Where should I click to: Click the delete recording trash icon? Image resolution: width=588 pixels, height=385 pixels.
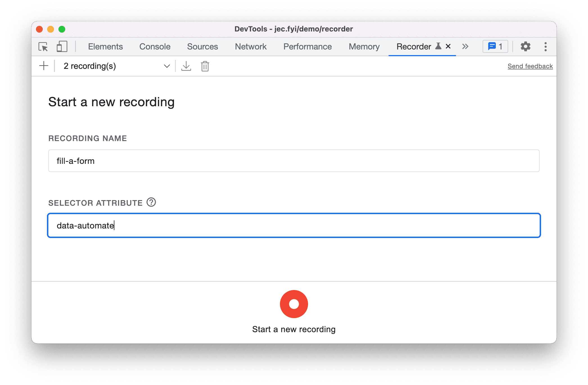point(205,66)
